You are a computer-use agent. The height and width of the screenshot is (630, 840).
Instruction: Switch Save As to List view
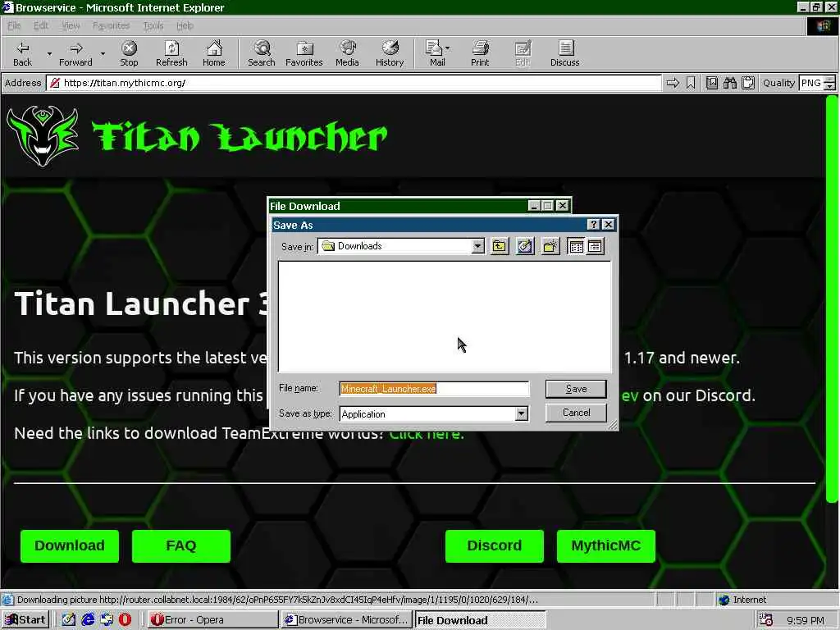click(576, 246)
